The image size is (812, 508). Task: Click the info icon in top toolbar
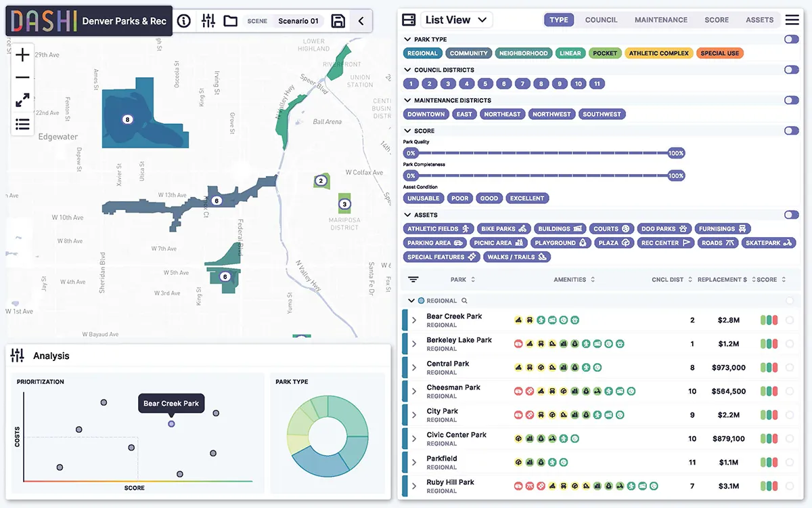[183, 21]
